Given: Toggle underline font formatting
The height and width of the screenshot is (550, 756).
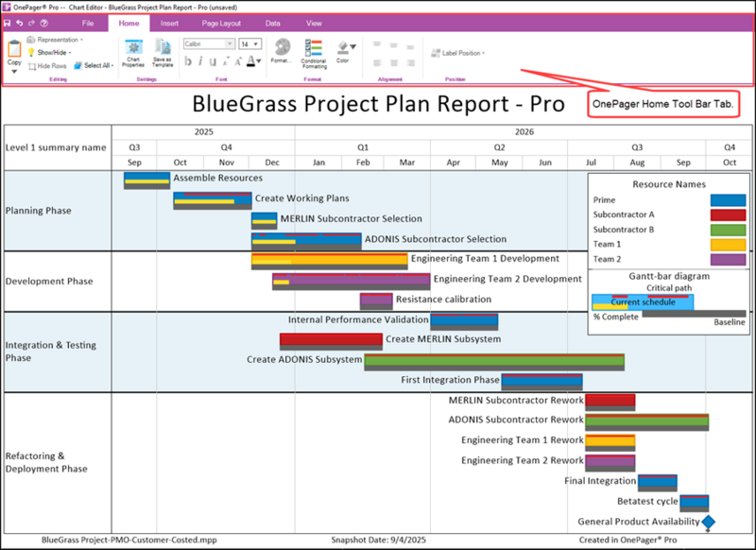Looking at the screenshot, I should coord(213,61).
